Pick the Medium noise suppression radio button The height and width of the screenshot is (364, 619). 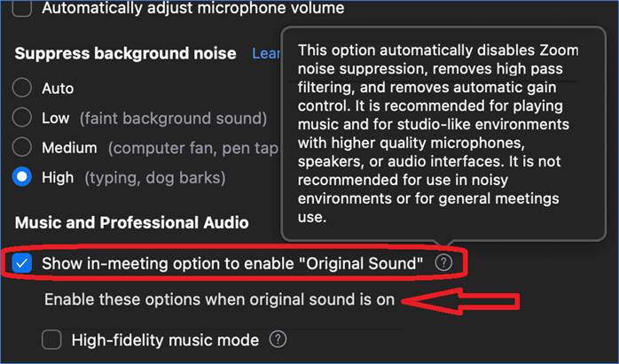point(22,148)
